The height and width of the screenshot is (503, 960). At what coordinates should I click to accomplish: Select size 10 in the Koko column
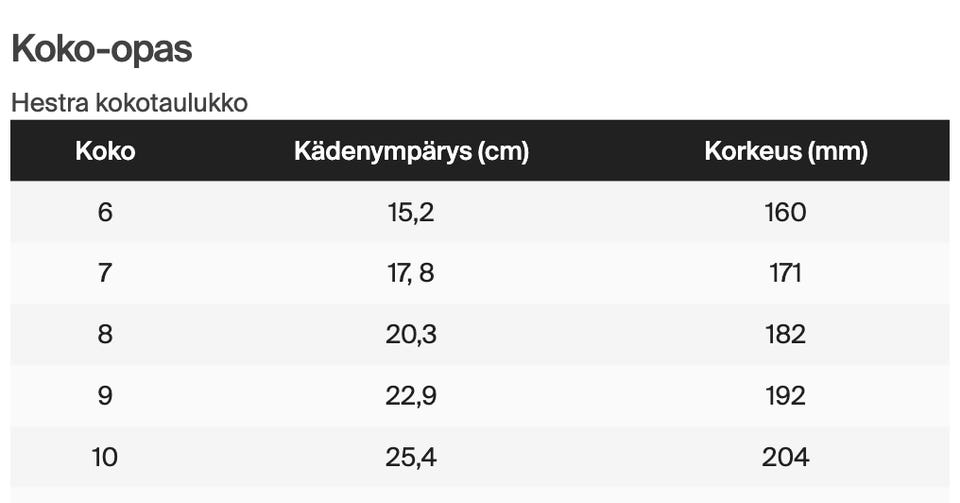tap(105, 457)
